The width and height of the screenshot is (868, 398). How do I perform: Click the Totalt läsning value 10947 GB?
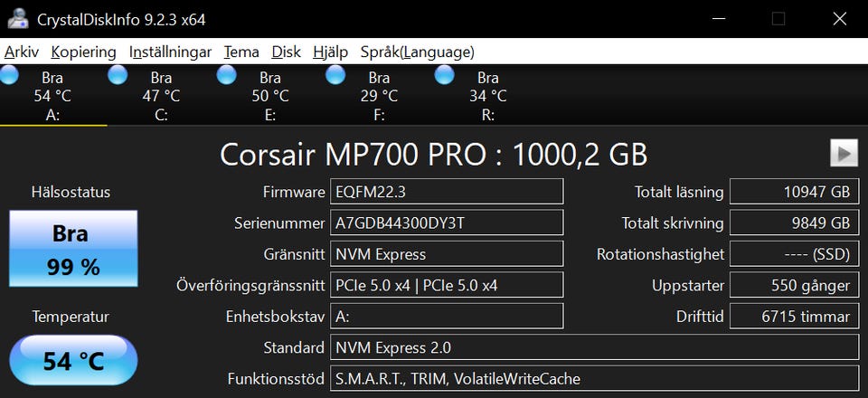(795, 192)
